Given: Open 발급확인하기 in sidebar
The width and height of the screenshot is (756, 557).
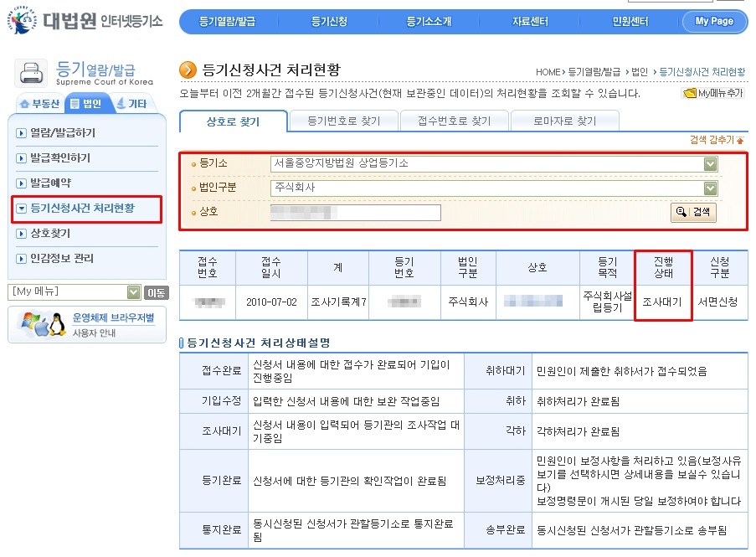Looking at the screenshot, I should (60, 157).
